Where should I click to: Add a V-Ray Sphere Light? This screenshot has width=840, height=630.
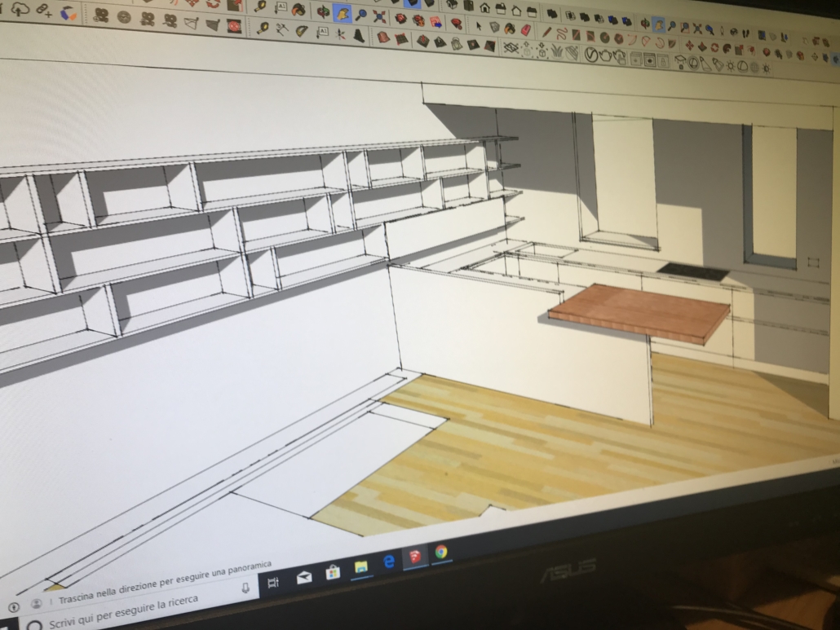point(693,63)
